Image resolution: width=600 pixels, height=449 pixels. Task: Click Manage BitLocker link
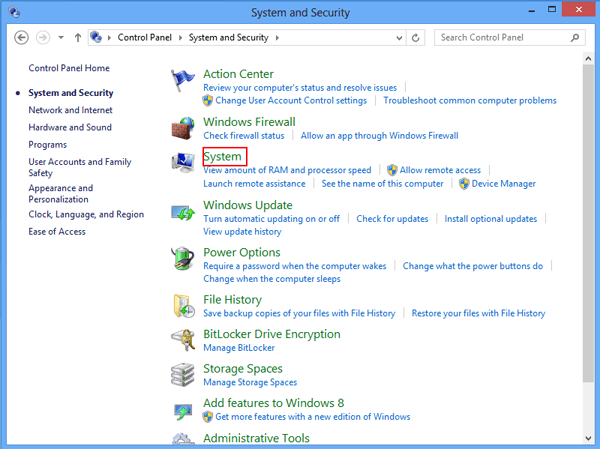[x=239, y=348]
